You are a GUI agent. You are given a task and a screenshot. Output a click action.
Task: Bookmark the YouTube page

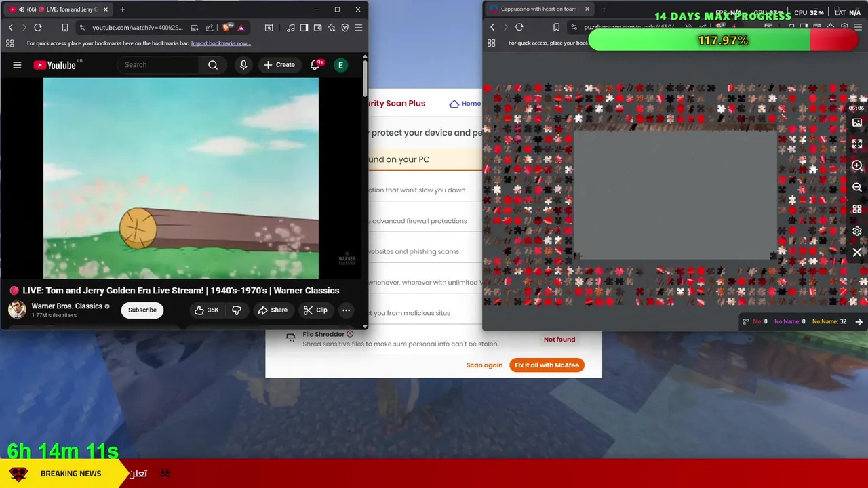65,28
